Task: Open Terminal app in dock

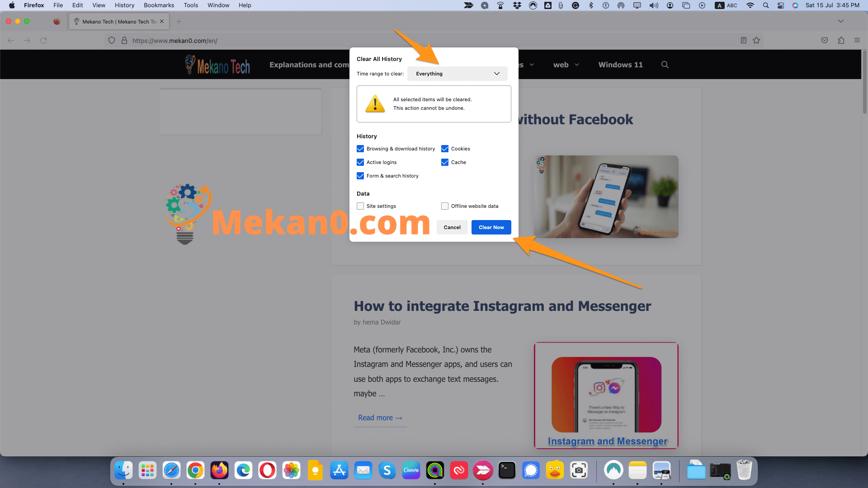Action: coord(507,470)
